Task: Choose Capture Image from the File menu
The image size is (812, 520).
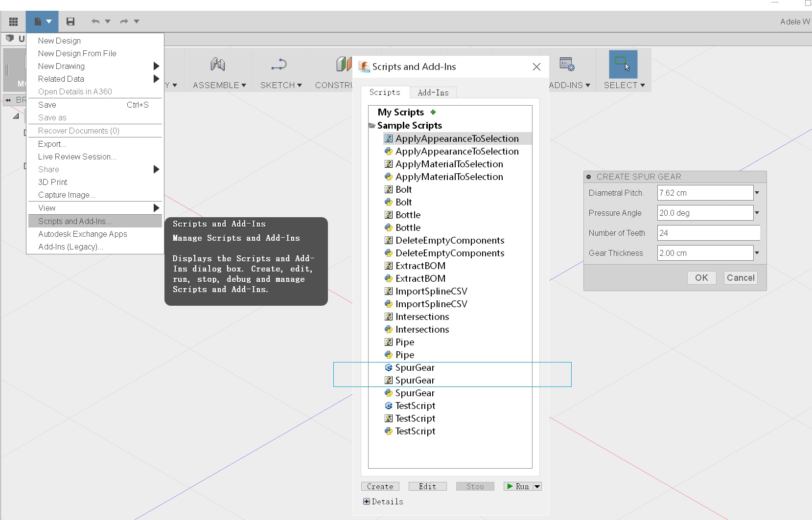Action: click(66, 195)
